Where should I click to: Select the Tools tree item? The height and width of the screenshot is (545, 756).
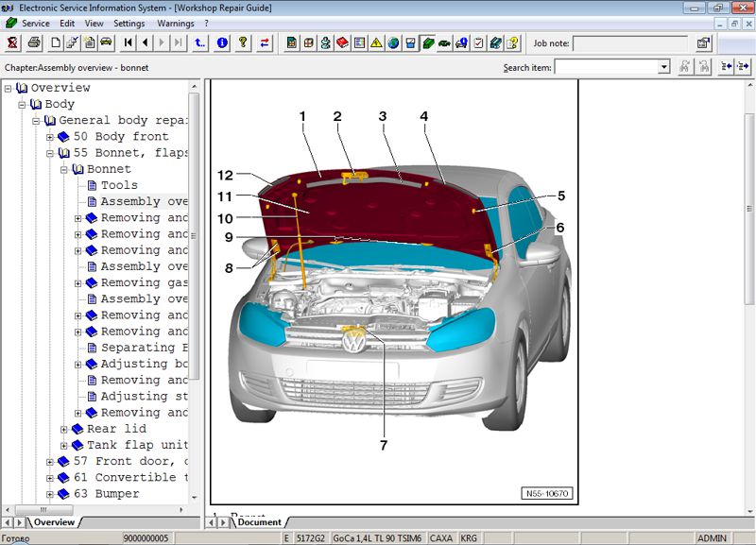pos(119,185)
